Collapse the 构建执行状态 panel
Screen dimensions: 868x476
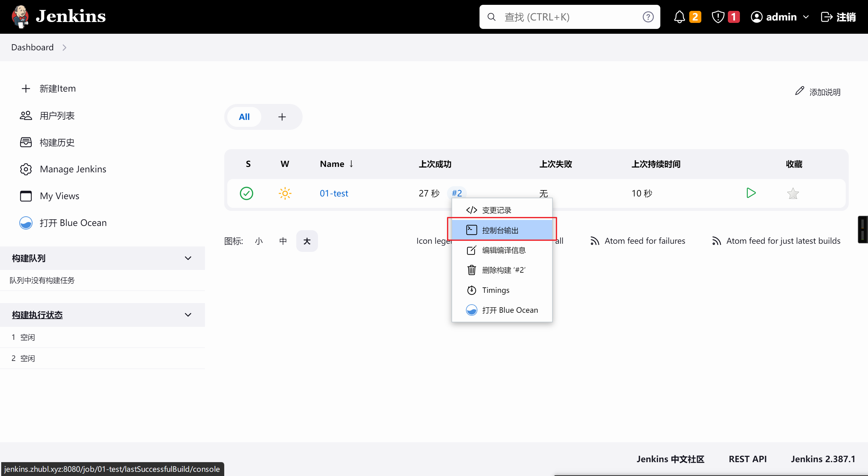click(x=188, y=315)
